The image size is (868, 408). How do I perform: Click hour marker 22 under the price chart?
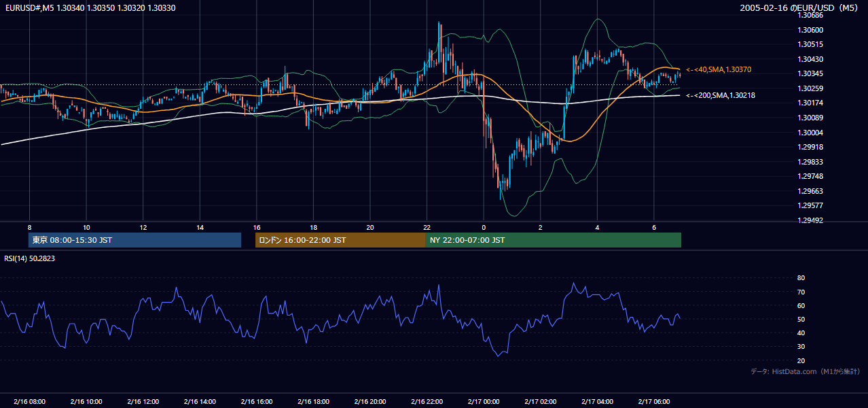tap(427, 227)
